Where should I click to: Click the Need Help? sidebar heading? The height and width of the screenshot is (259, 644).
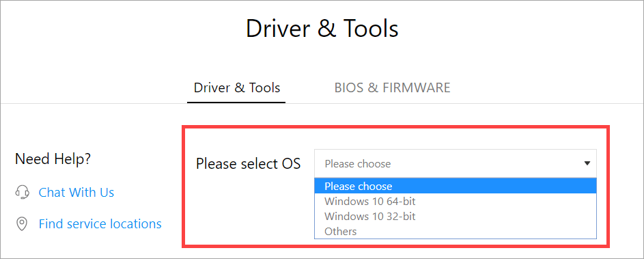(x=53, y=159)
